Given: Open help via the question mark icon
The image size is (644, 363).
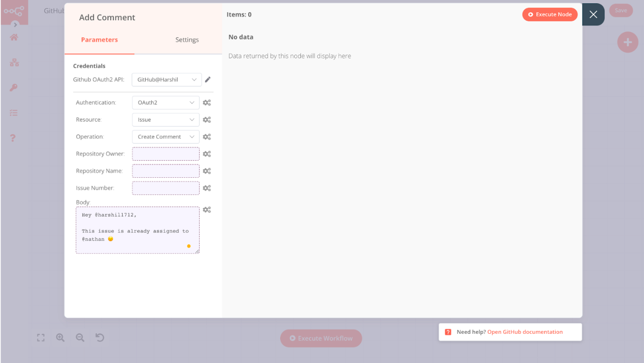Looking at the screenshot, I should coord(14,138).
